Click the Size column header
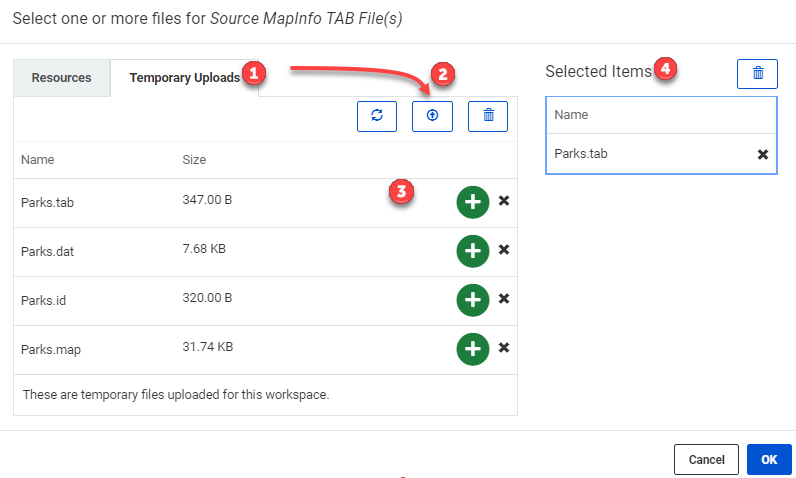This screenshot has height=478, width=796. coord(194,160)
